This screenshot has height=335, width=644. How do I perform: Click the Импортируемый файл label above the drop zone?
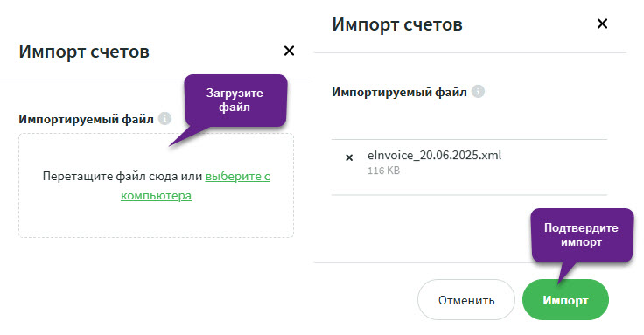87,119
